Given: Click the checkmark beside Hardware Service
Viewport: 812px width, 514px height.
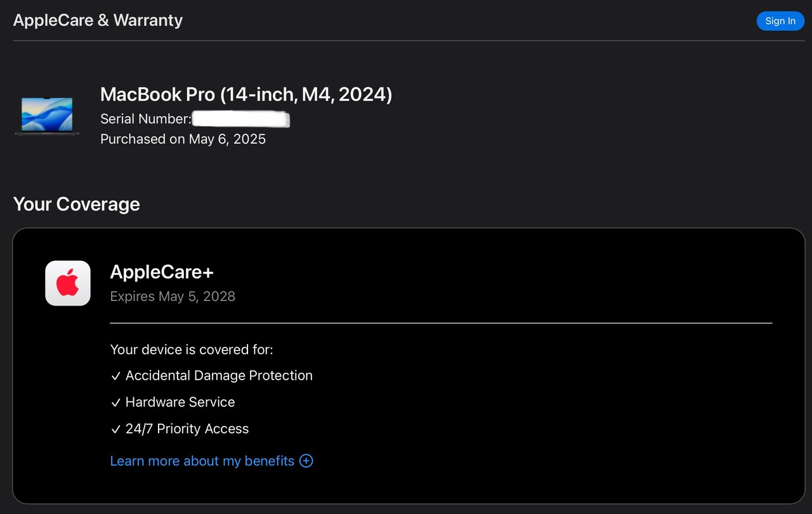Looking at the screenshot, I should coord(115,403).
